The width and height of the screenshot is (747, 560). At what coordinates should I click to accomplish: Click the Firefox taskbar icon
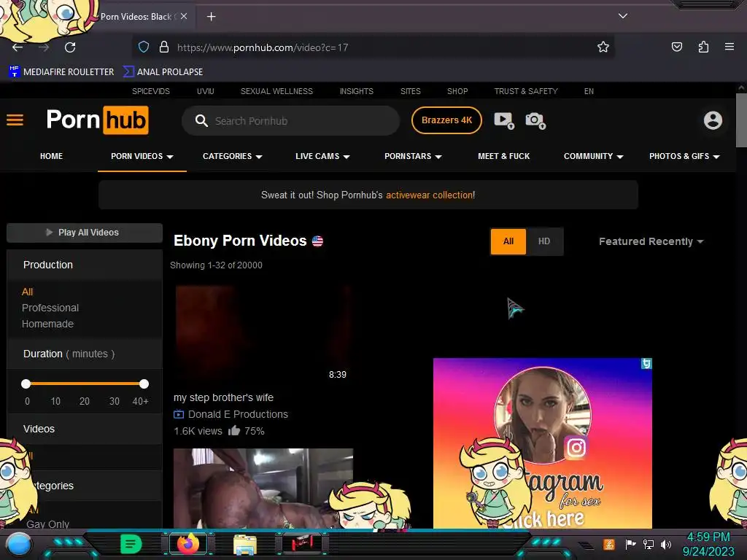(x=188, y=544)
